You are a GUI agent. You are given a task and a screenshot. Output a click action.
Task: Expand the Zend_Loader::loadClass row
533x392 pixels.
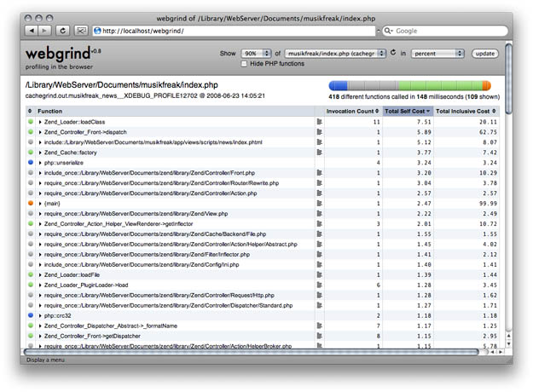pos(40,122)
